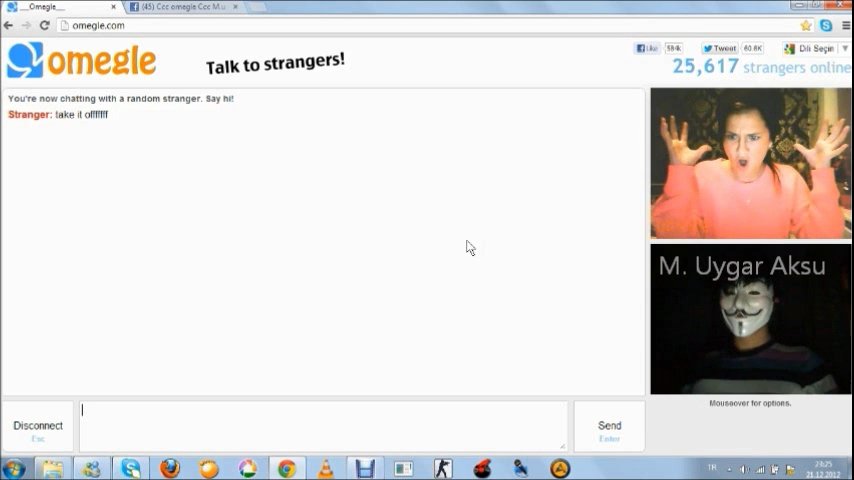Click the 'take it offfffff' stranger message
The height and width of the screenshot is (480, 854).
coord(58,114)
